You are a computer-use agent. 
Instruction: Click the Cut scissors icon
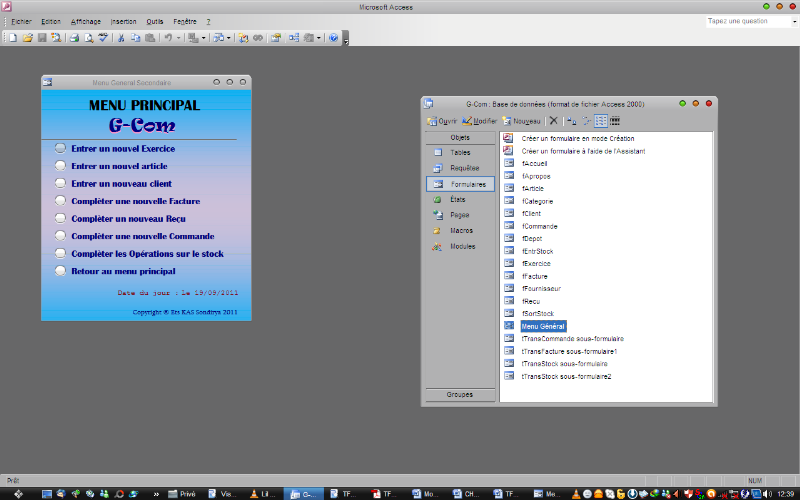click(x=121, y=37)
